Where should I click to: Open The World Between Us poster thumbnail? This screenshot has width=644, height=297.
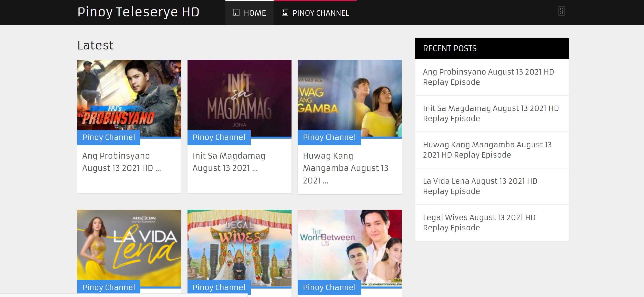[x=350, y=248]
